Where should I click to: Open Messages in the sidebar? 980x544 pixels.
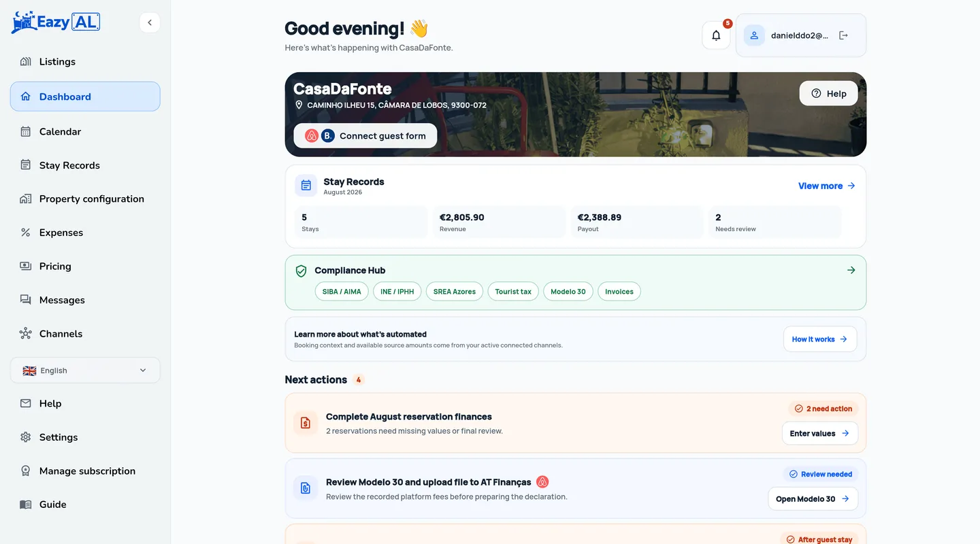pyautogui.click(x=85, y=300)
